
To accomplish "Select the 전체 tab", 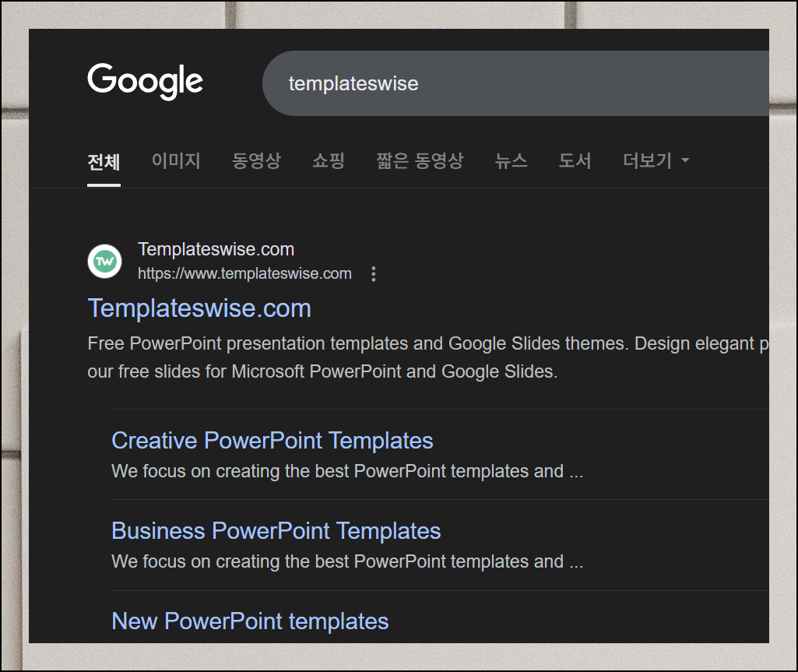I will pyautogui.click(x=104, y=162).
